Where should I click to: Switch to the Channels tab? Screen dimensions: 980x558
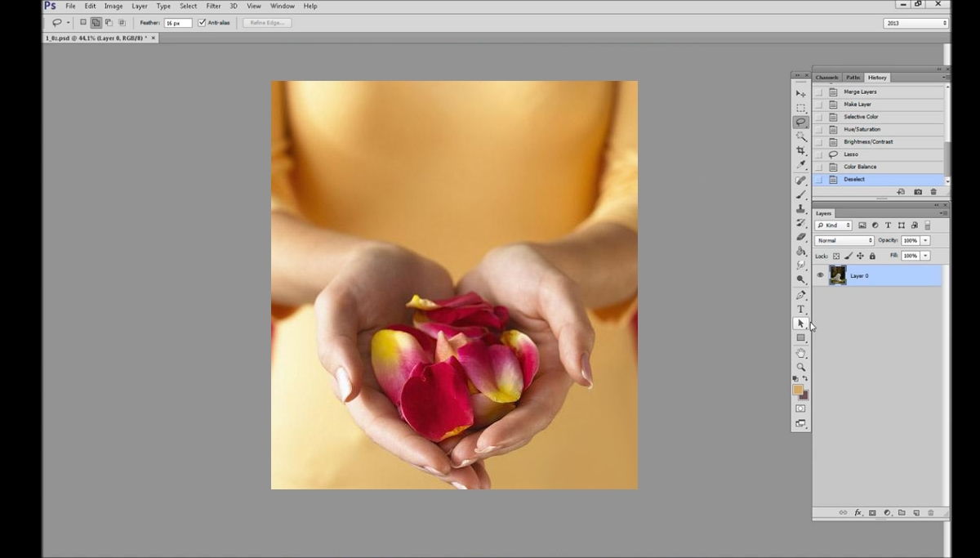click(x=826, y=78)
